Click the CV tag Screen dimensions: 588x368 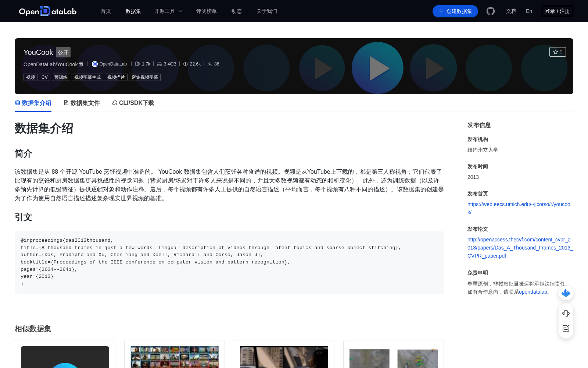44,77
